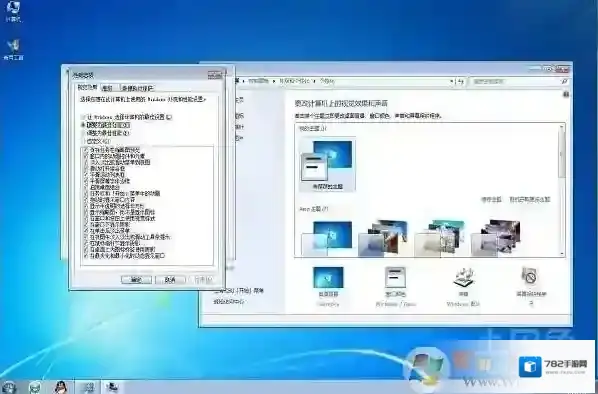
Task: Select the fourth Aero theme thumbnail
Action: point(495,237)
